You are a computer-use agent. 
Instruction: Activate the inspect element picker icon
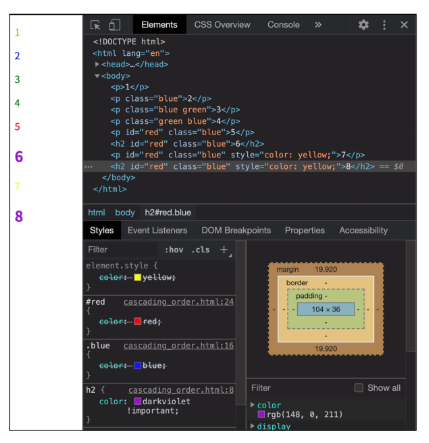coord(95,25)
